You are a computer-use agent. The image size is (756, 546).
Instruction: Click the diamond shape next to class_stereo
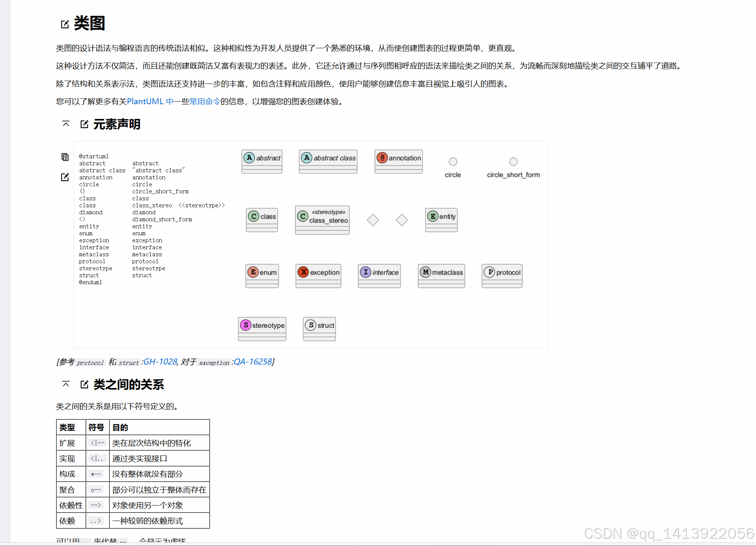373,220
